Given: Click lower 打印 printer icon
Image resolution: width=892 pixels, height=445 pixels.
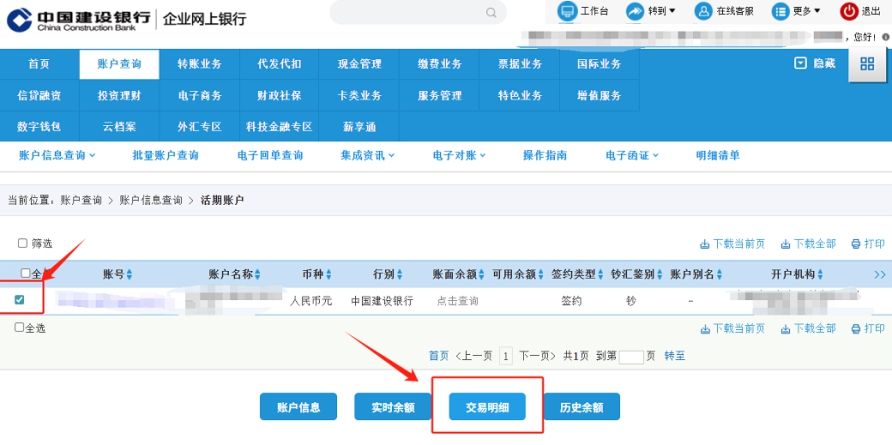Looking at the screenshot, I should pos(856,329).
